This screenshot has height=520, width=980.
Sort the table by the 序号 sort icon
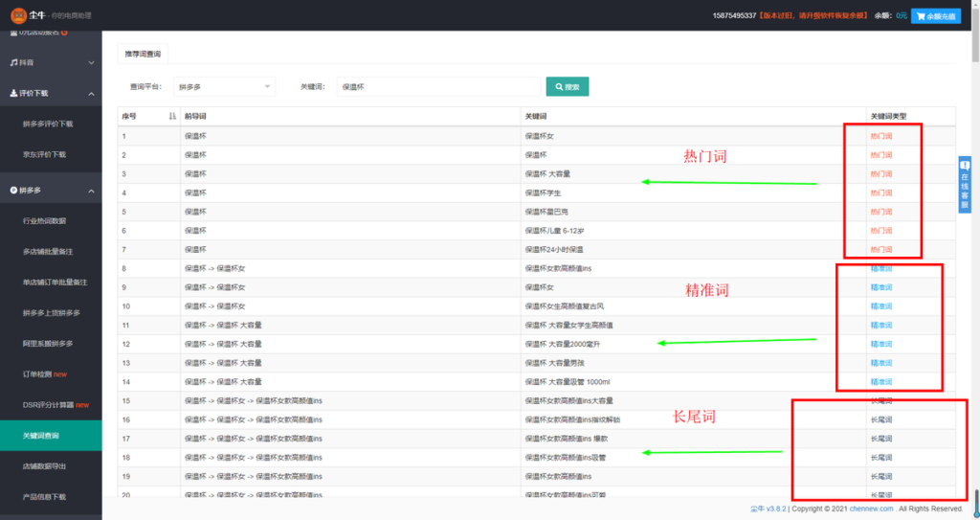pyautogui.click(x=172, y=117)
